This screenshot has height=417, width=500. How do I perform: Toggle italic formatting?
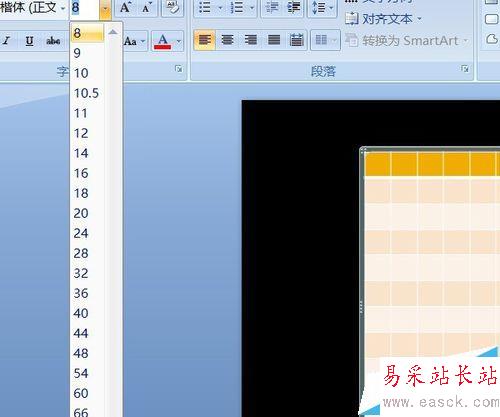7,41
